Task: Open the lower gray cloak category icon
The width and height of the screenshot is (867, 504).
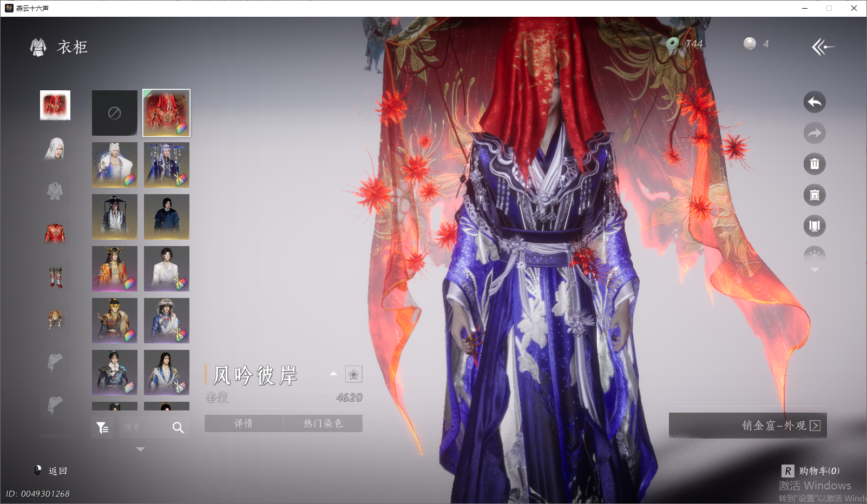Action: pos(55,404)
